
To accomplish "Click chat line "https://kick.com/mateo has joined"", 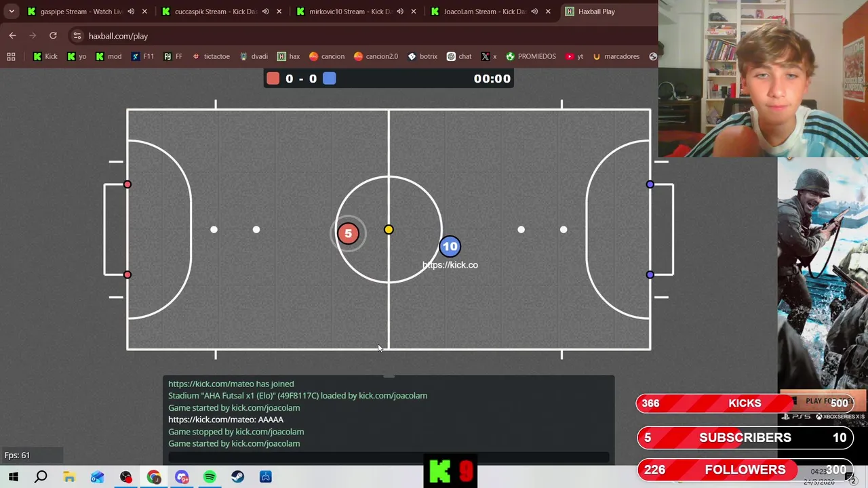I will coord(231,384).
